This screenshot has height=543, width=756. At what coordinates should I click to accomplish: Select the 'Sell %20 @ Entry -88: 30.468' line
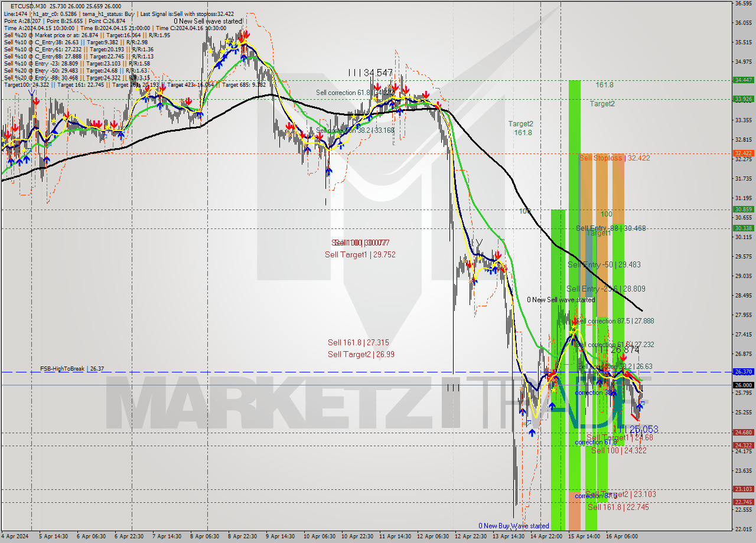pos(77,77)
